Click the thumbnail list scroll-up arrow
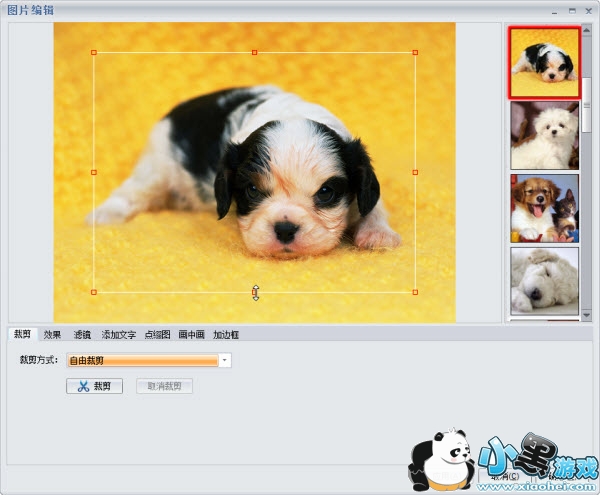Viewport: 600px width, 495px height. pos(586,30)
